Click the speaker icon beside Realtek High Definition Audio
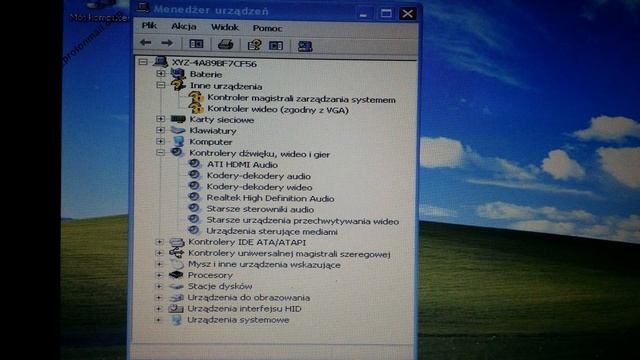Screen dimensions: 640x360 [194, 197]
